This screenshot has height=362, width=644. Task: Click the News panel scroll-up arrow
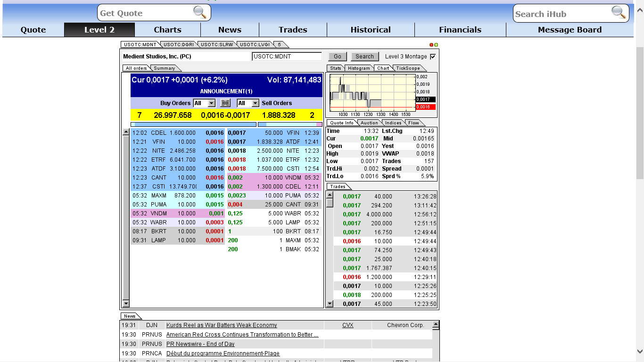click(x=436, y=324)
